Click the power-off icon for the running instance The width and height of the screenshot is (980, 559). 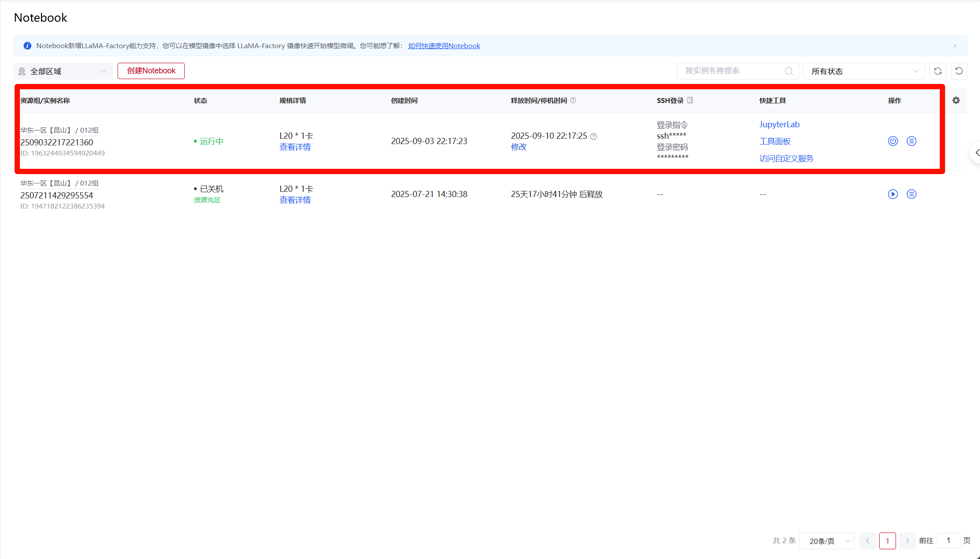coord(892,141)
